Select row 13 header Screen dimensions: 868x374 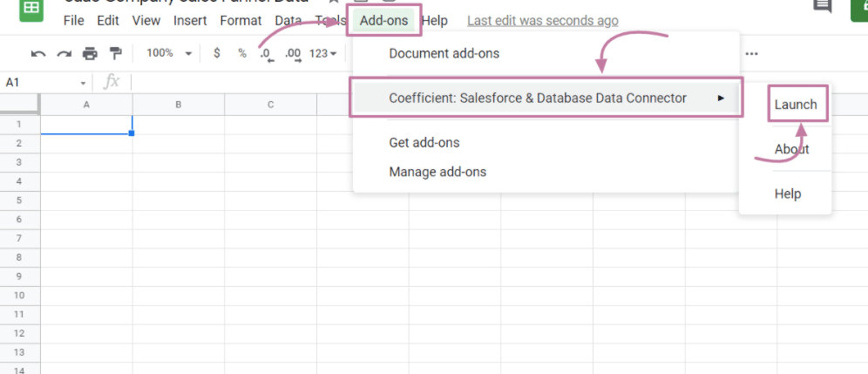coord(19,352)
